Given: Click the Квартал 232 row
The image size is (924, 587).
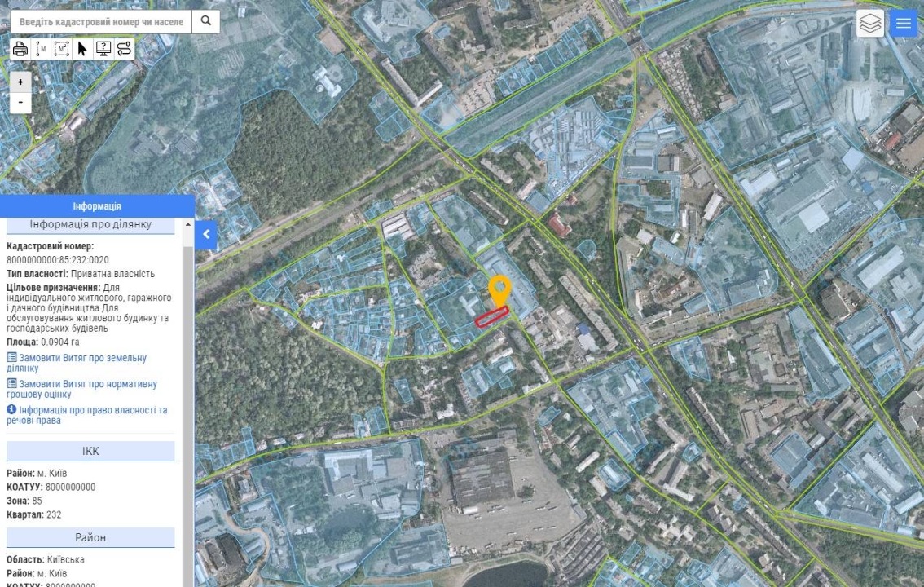Looking at the screenshot, I should [34, 514].
